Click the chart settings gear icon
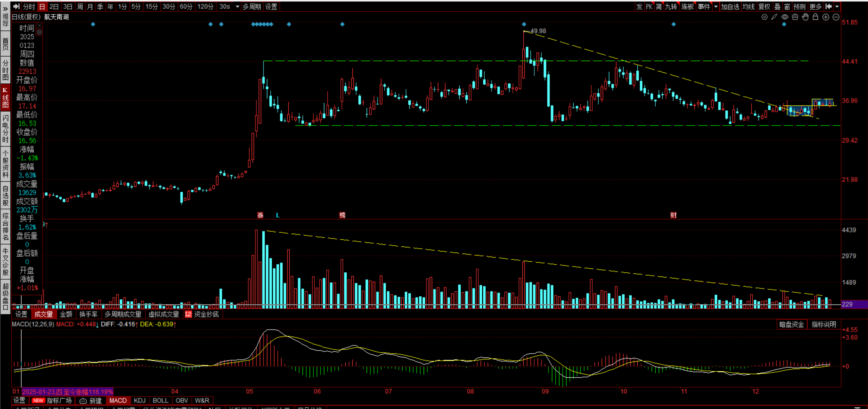This screenshot has width=868, height=409. [x=764, y=17]
